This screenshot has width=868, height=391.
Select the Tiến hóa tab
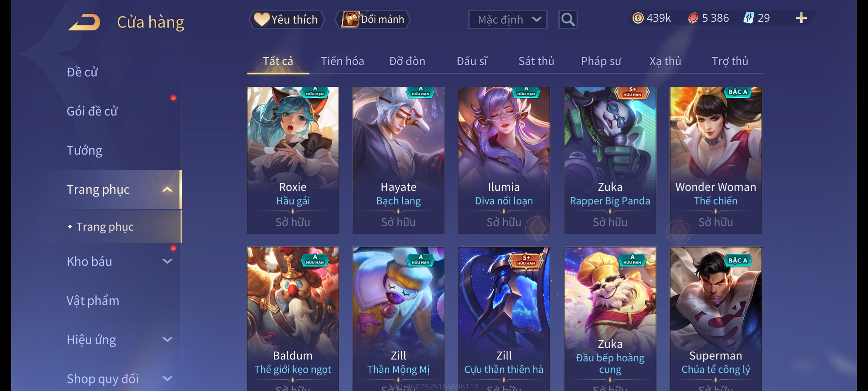coord(342,61)
